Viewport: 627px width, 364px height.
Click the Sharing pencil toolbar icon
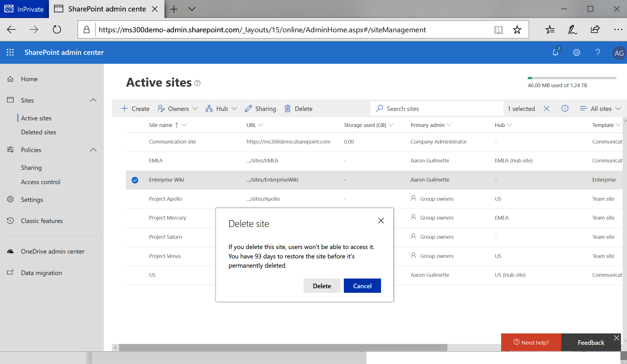[x=248, y=109]
